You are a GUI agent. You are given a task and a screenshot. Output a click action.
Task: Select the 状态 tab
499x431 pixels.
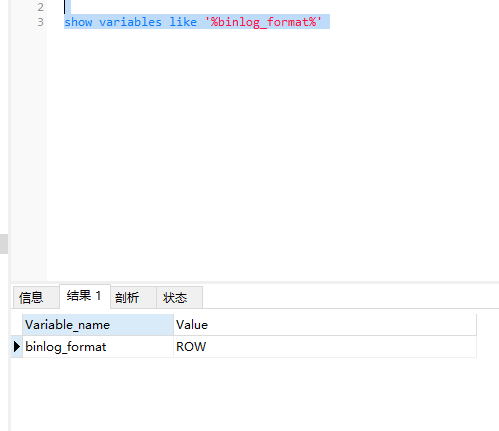click(179, 297)
